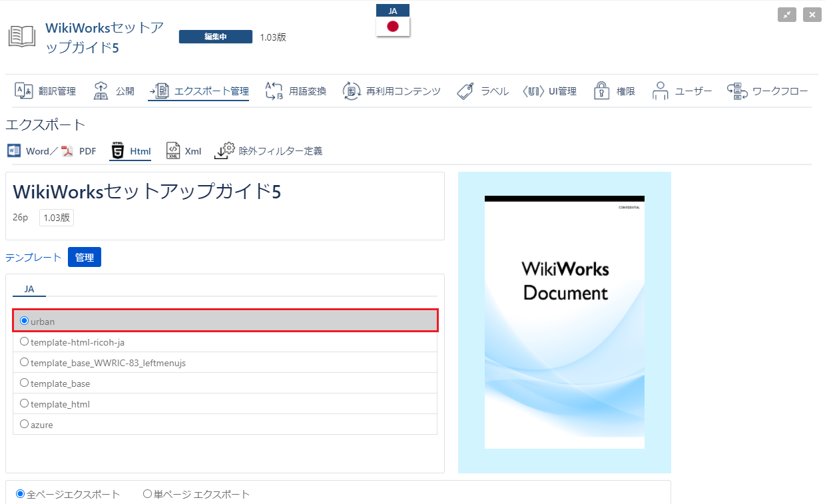
Task: Select the template-html-ricoh-ja radio button
Action: pos(25,342)
